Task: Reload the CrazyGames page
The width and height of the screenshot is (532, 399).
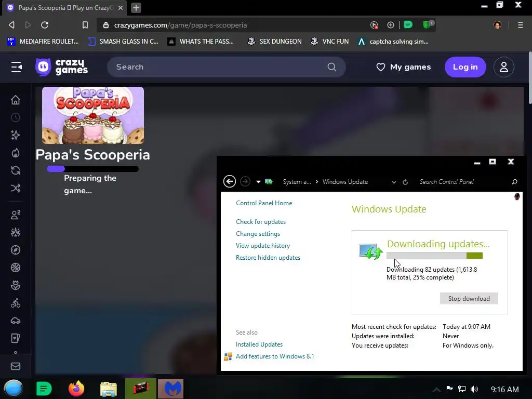Action: pos(45,25)
